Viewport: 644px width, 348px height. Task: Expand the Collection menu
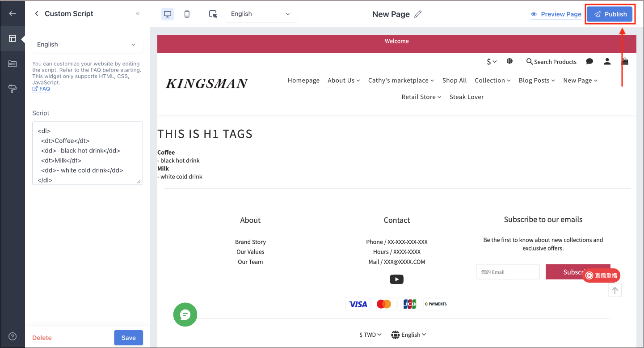[492, 81]
